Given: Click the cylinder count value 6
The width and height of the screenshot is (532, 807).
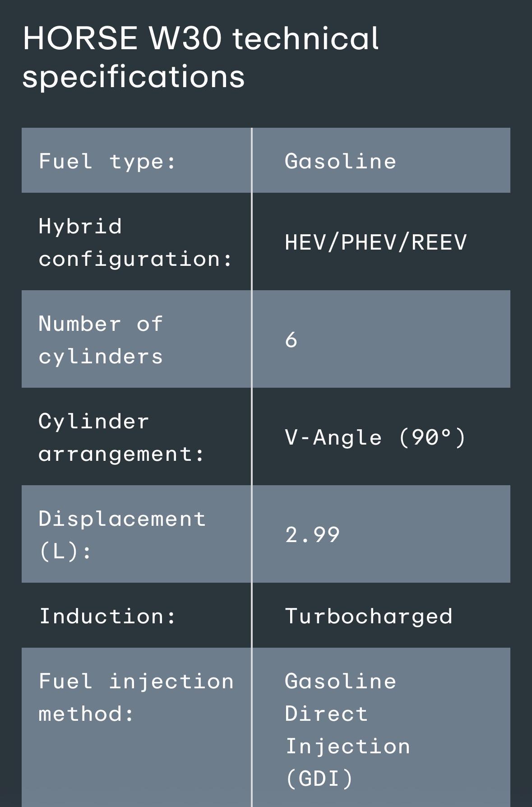Looking at the screenshot, I should (291, 340).
